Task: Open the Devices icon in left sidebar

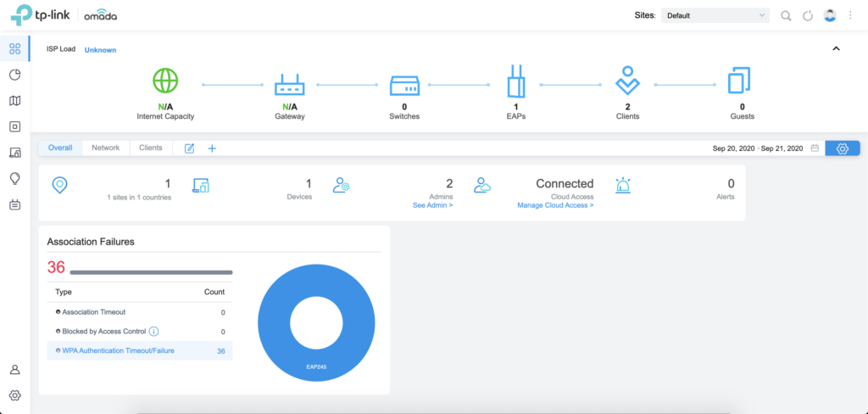Action: tap(14, 126)
